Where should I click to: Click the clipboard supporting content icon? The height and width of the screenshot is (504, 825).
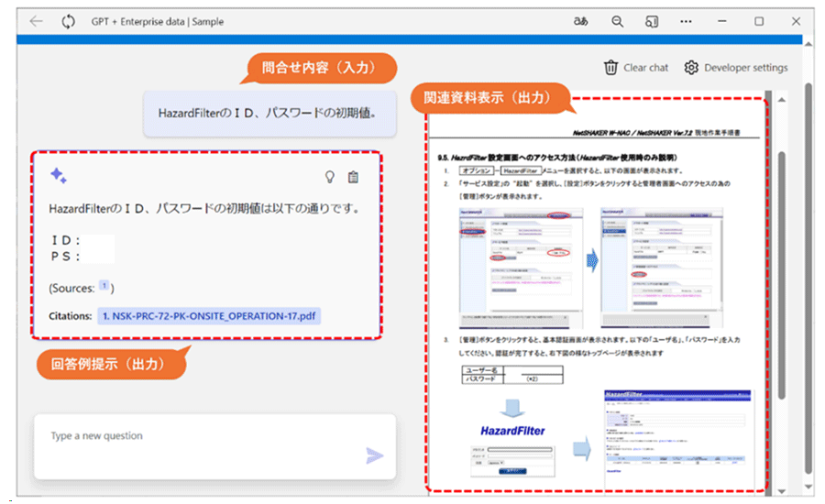(353, 177)
